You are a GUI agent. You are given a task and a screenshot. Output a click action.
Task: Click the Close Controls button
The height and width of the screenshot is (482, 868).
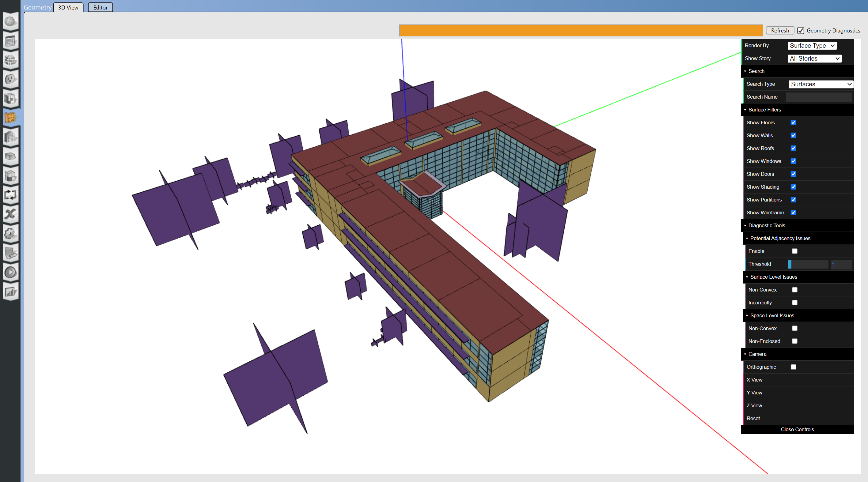point(797,429)
